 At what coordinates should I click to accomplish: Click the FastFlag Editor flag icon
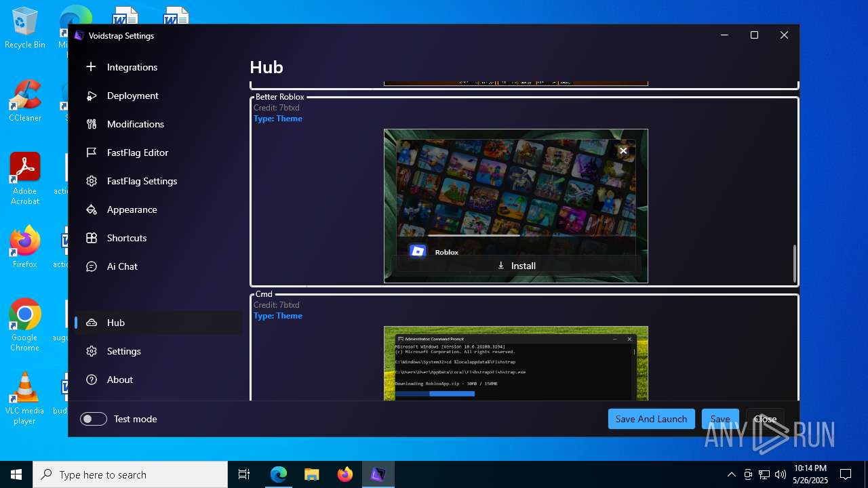tap(92, 152)
